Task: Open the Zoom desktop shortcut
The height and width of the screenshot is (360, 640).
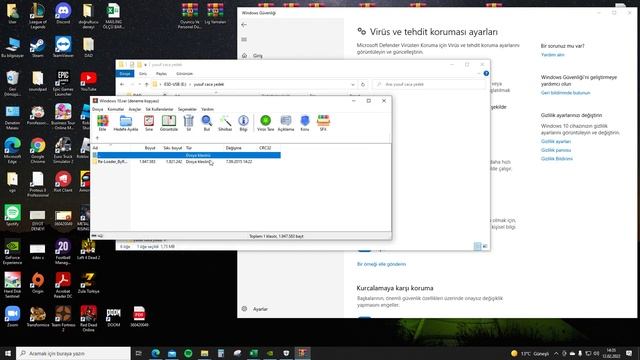Action: coord(12,317)
